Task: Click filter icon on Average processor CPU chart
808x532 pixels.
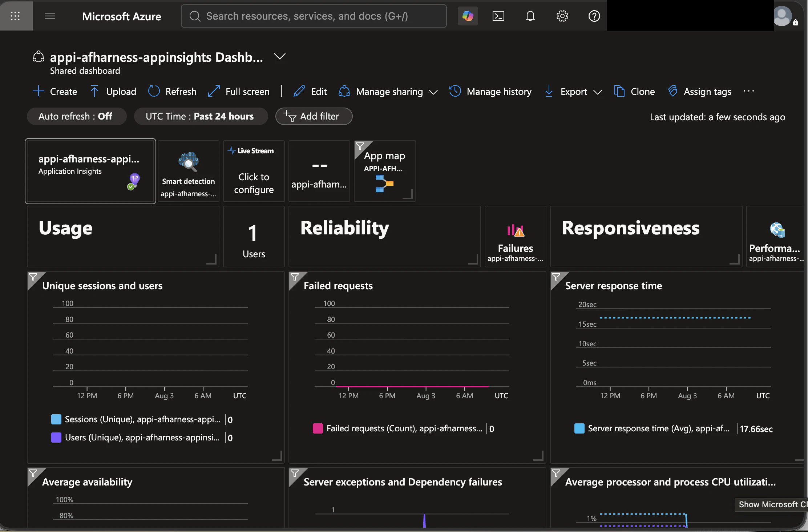Action: [x=556, y=473]
